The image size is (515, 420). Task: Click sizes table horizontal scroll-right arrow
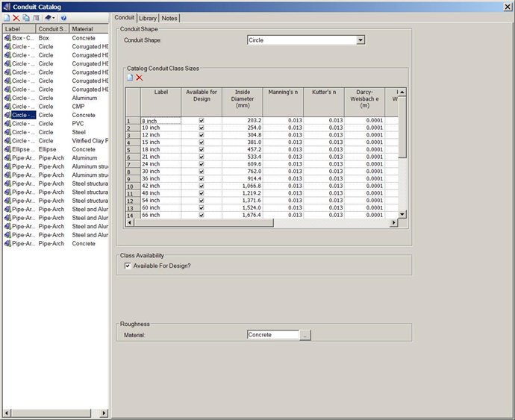(x=394, y=222)
